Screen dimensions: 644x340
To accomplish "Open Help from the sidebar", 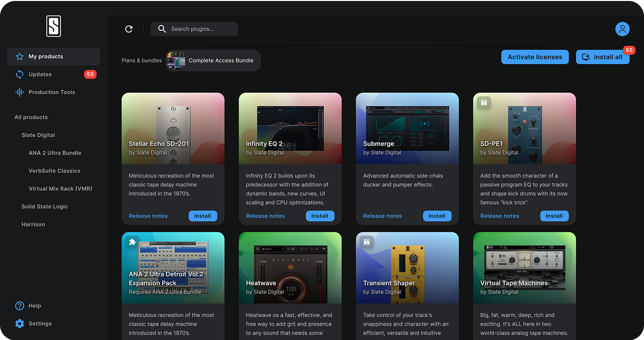I will point(34,306).
